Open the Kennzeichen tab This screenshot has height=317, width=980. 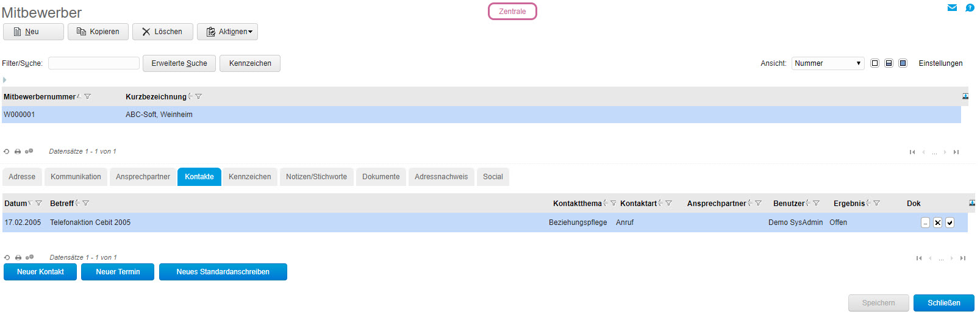tap(250, 177)
